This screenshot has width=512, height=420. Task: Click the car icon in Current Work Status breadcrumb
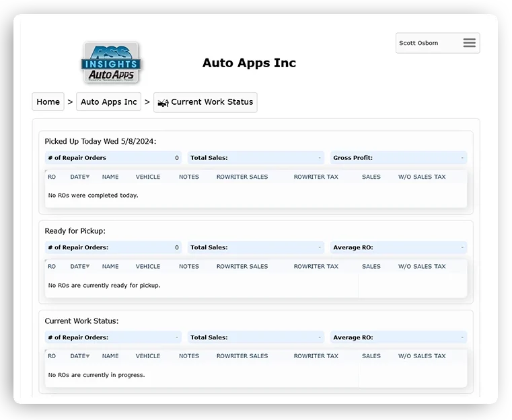[x=163, y=103]
